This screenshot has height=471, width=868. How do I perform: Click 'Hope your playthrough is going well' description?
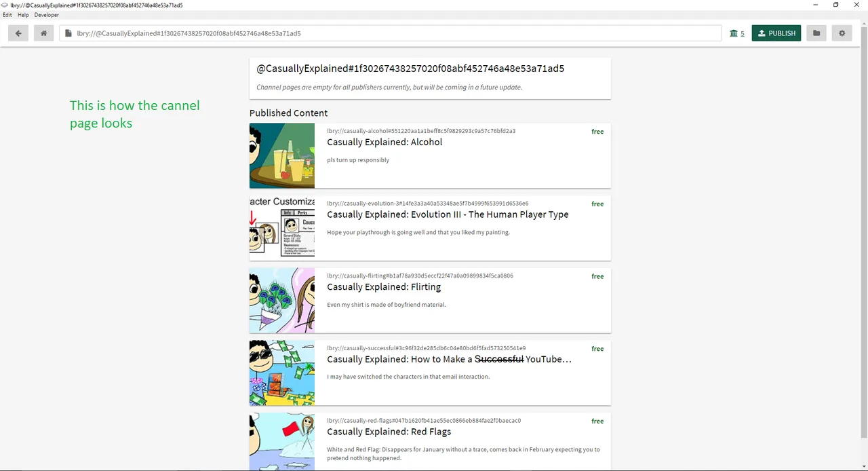pos(418,232)
